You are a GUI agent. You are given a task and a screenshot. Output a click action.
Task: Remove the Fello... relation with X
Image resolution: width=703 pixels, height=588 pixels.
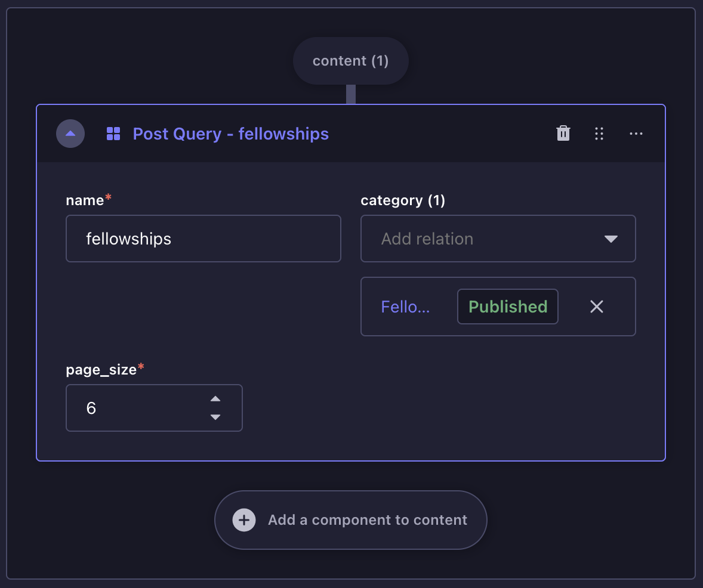pyautogui.click(x=597, y=307)
